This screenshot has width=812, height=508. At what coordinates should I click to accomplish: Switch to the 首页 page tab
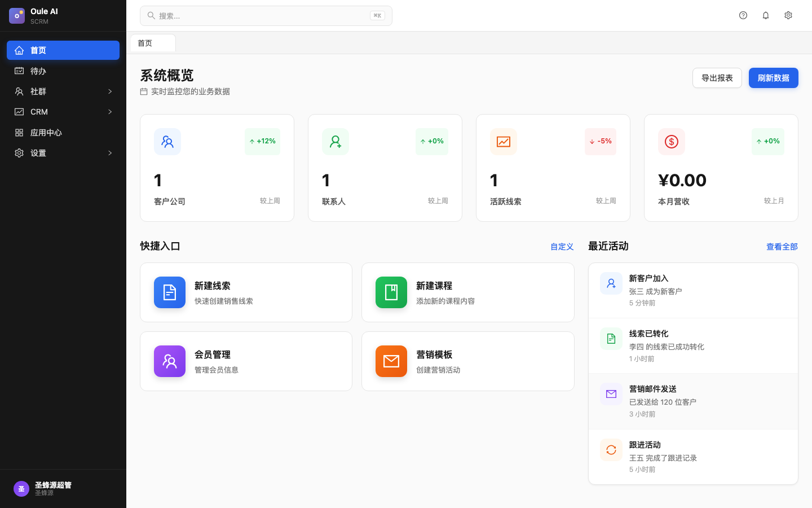(153, 43)
